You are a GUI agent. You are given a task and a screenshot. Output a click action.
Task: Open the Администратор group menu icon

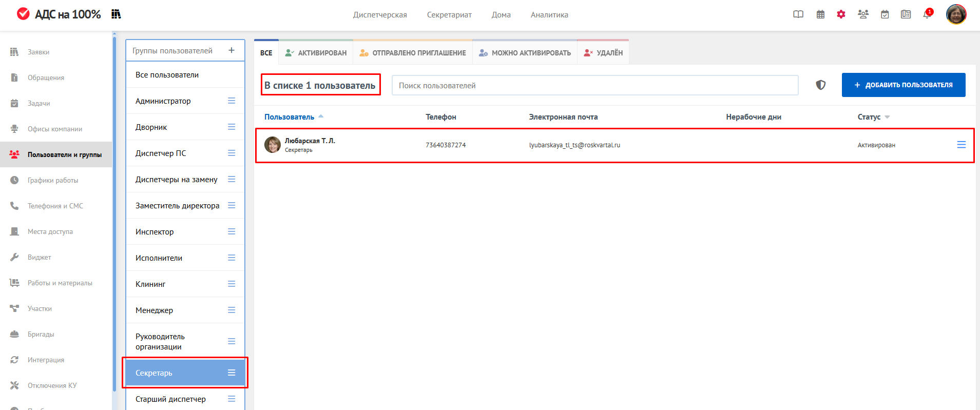click(x=232, y=101)
